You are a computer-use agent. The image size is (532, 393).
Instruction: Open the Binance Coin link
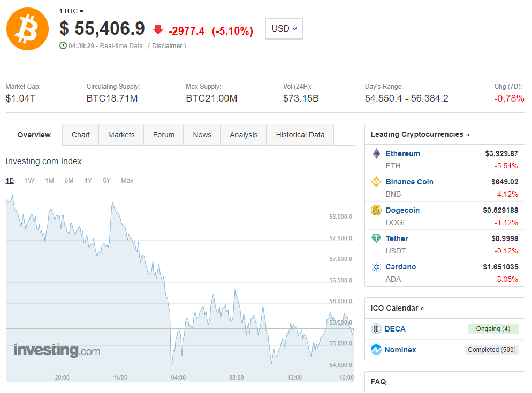[409, 182]
